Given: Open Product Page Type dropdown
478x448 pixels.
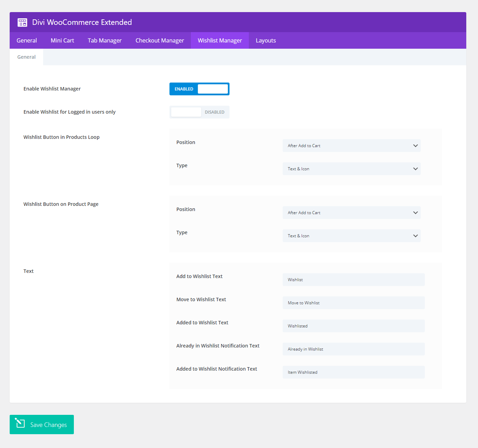Looking at the screenshot, I should (x=351, y=236).
